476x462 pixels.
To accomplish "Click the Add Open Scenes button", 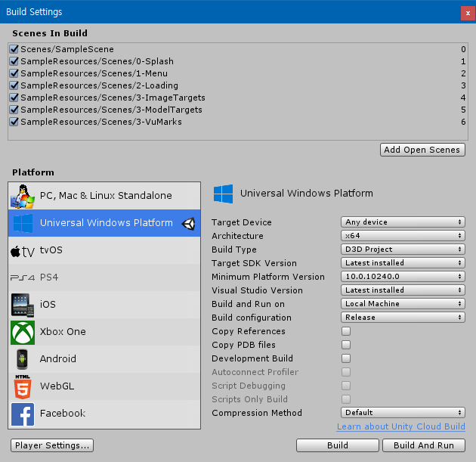I will [x=422, y=150].
